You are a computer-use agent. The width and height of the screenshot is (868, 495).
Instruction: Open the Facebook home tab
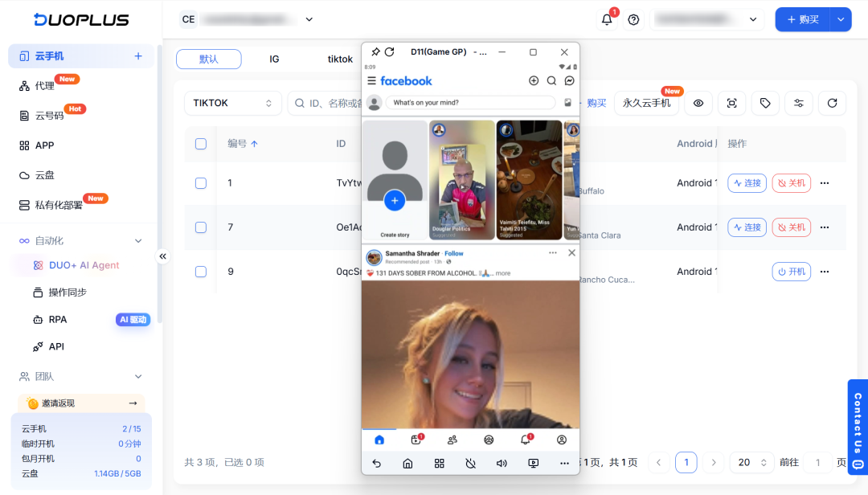(379, 440)
